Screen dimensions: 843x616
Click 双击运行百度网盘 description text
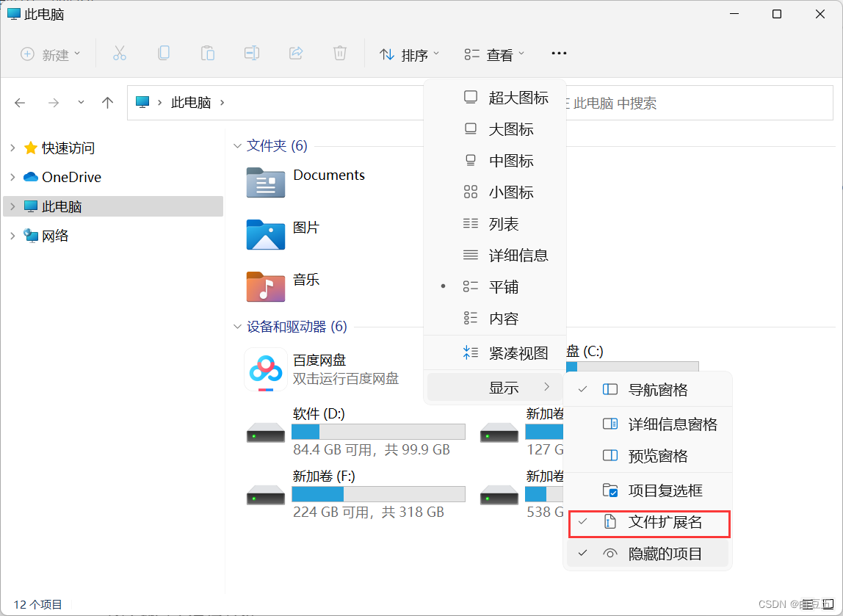[346, 378]
